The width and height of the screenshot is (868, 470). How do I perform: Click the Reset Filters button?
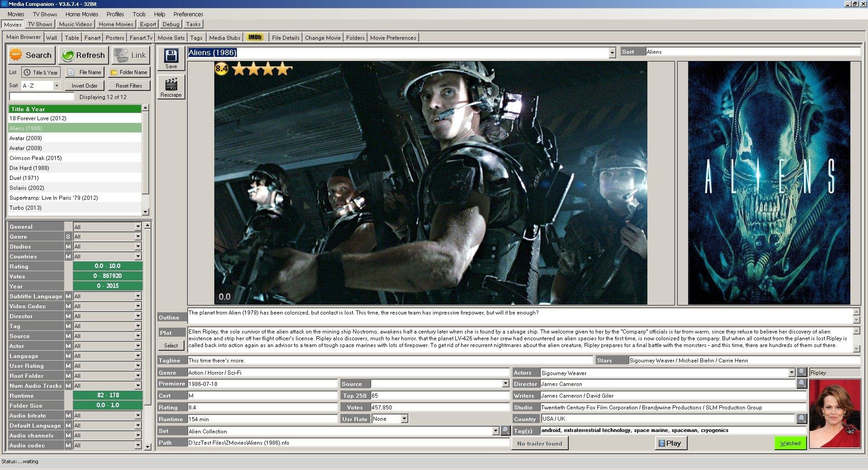coord(129,85)
